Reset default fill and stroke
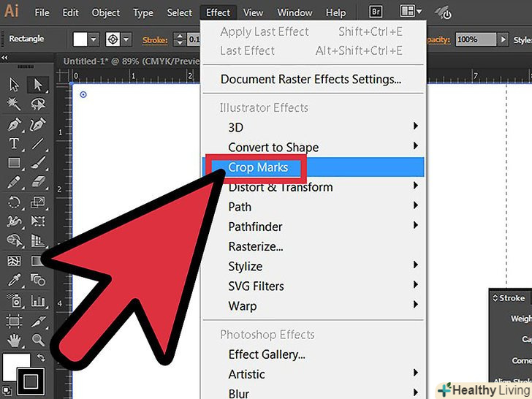The image size is (532, 399). click(x=6, y=391)
